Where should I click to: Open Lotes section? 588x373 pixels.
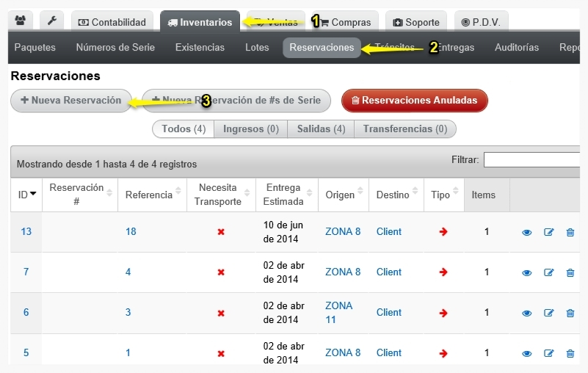pos(257,47)
